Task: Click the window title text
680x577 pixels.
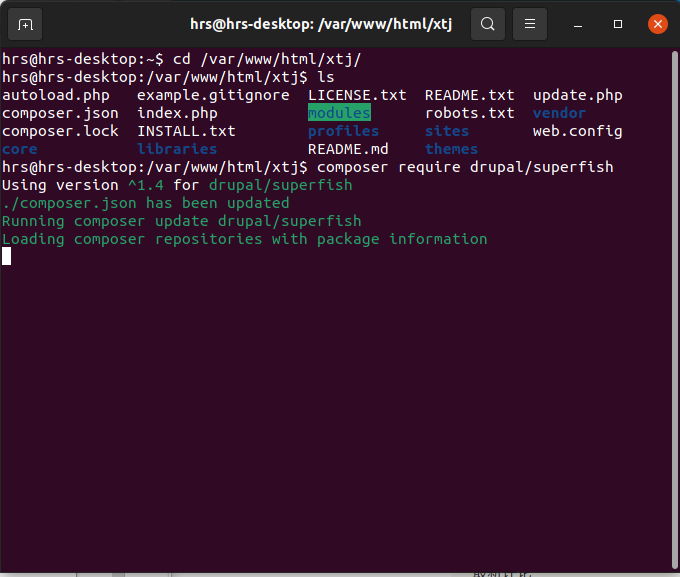Action: 321,24
